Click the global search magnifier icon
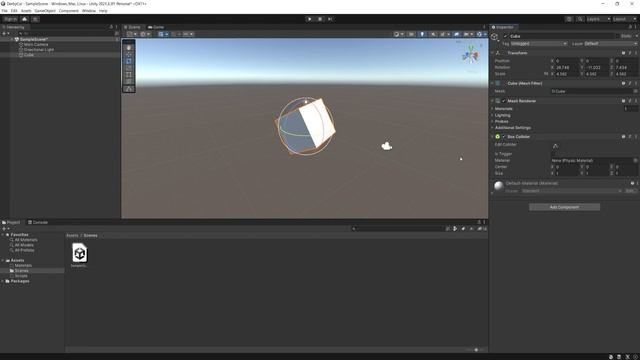The image size is (640, 360). tap(580, 19)
